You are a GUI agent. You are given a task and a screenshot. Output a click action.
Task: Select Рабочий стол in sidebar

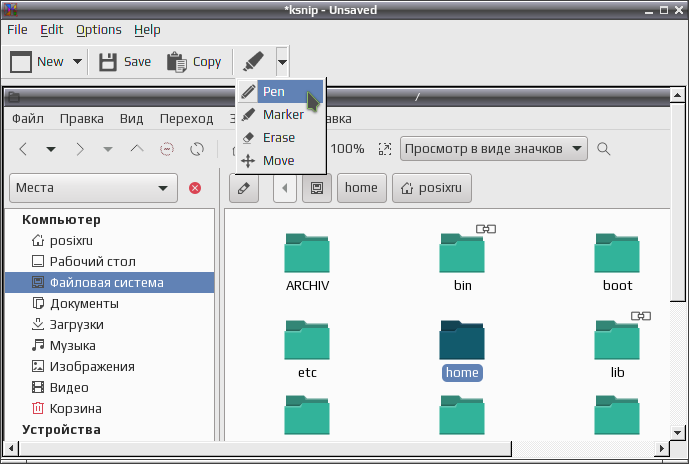point(109,261)
